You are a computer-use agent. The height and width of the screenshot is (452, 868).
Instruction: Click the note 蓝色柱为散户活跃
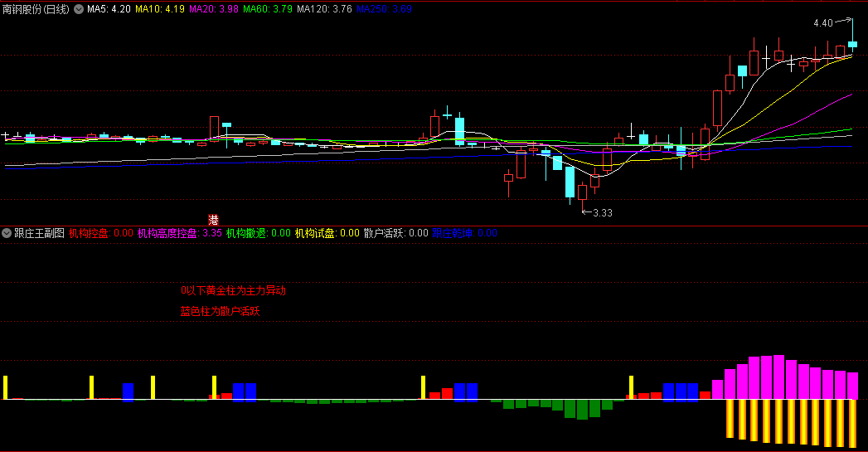220,311
